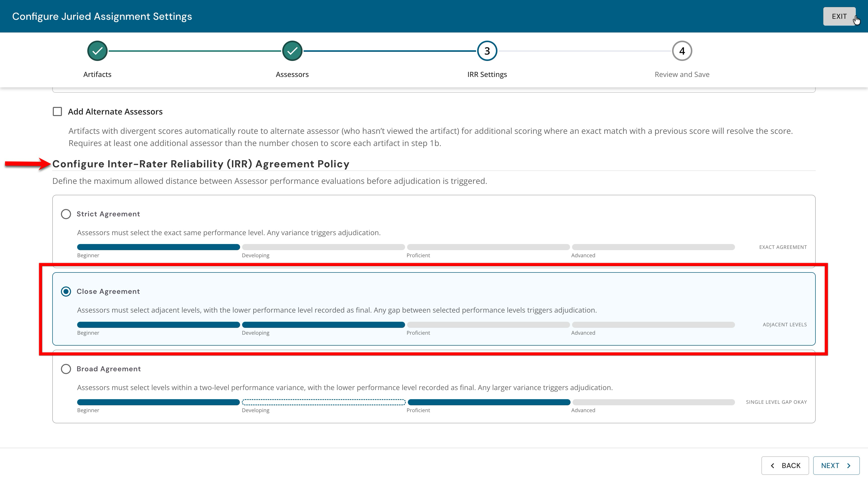This screenshot has width=868, height=483.
Task: Click the Broad Agreement option title
Action: [109, 369]
